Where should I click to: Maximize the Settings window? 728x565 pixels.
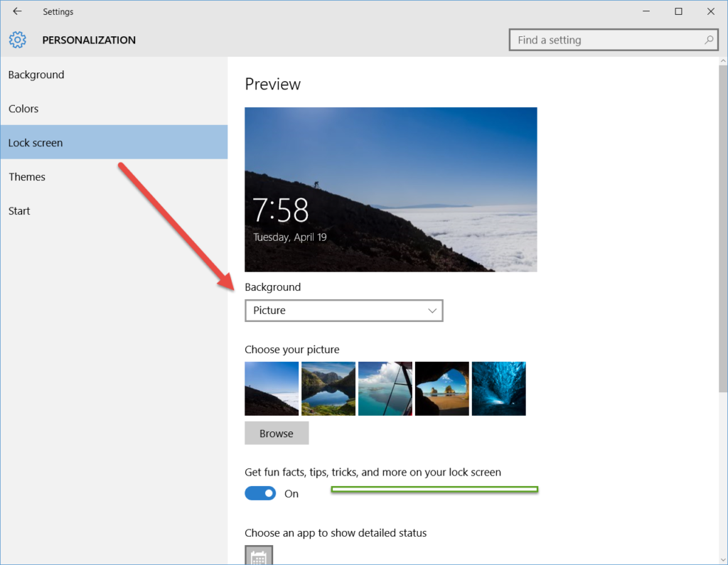678,11
